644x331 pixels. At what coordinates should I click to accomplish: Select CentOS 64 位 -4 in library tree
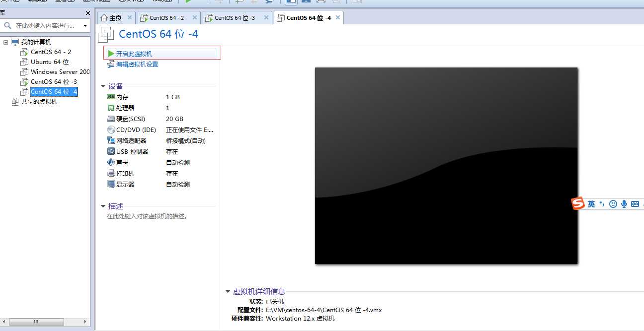click(54, 92)
